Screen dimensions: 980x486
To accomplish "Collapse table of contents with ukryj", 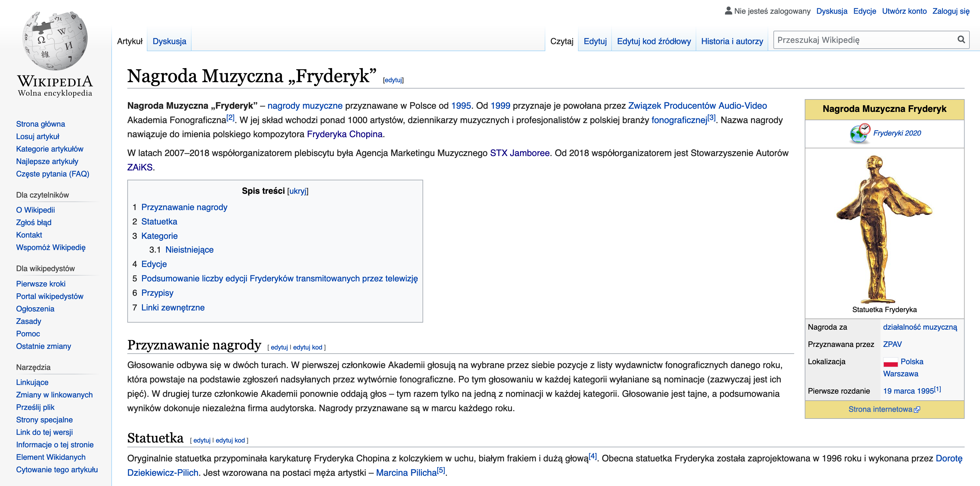I will point(298,191).
